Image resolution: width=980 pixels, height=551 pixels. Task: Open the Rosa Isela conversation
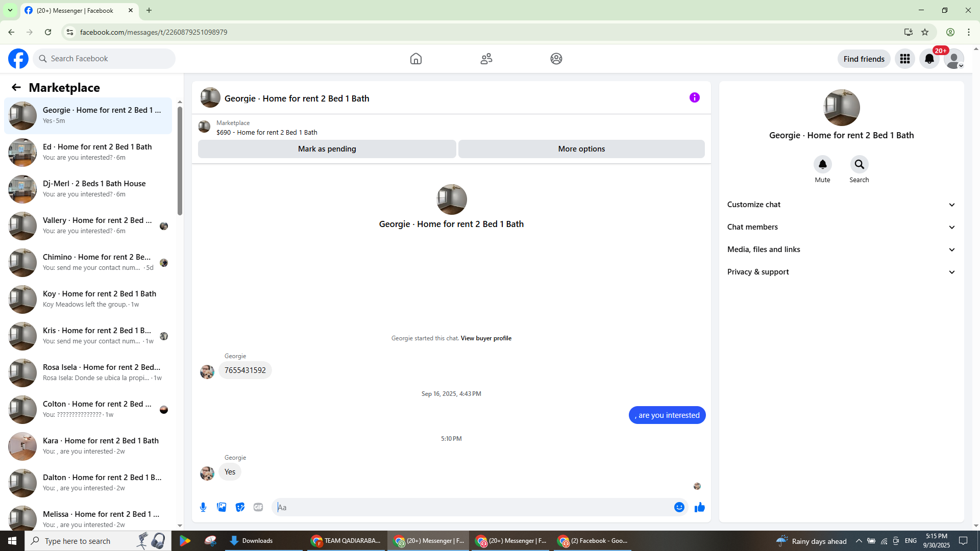coord(88,373)
